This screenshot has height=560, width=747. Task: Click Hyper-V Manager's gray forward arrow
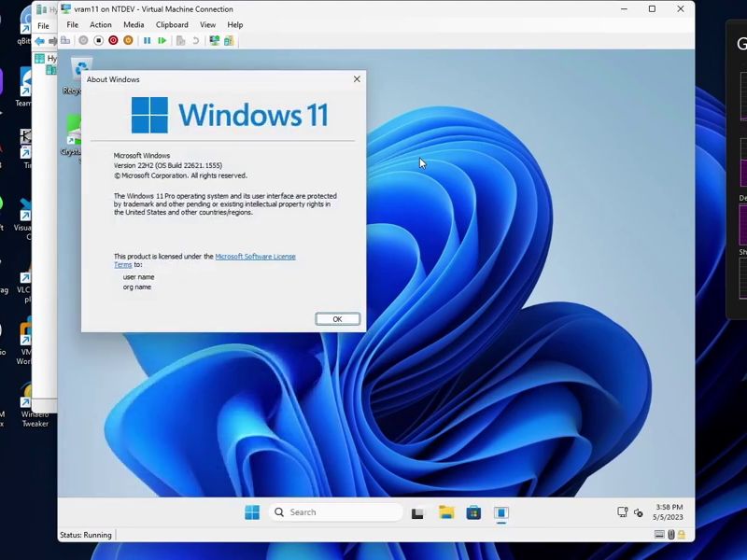[x=52, y=41]
